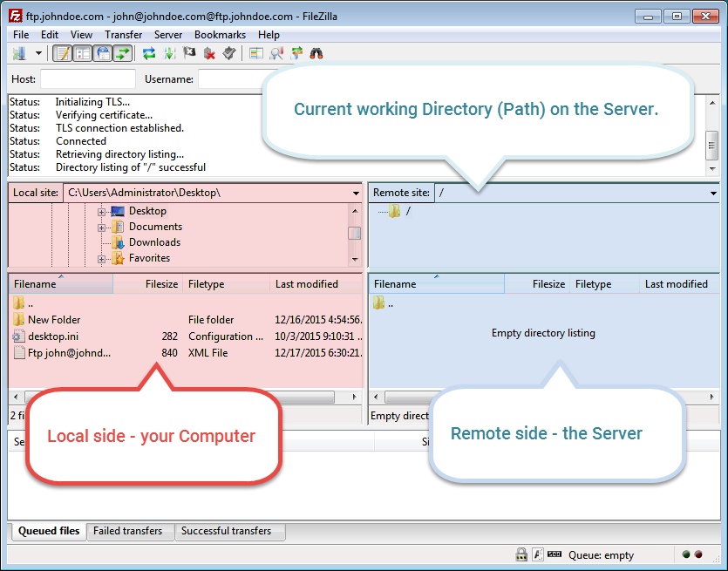Expand the Desktop tree node
This screenshot has height=571, width=728.
coord(101,212)
